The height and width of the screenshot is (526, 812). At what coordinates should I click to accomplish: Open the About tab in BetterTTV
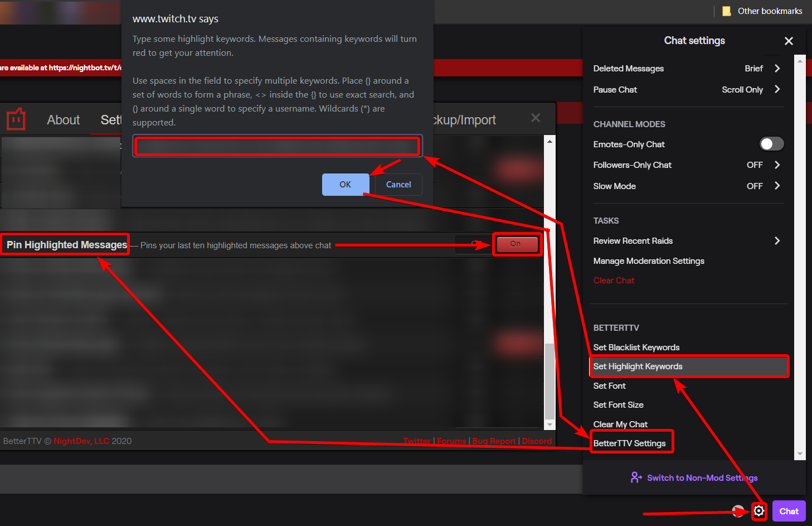64,120
